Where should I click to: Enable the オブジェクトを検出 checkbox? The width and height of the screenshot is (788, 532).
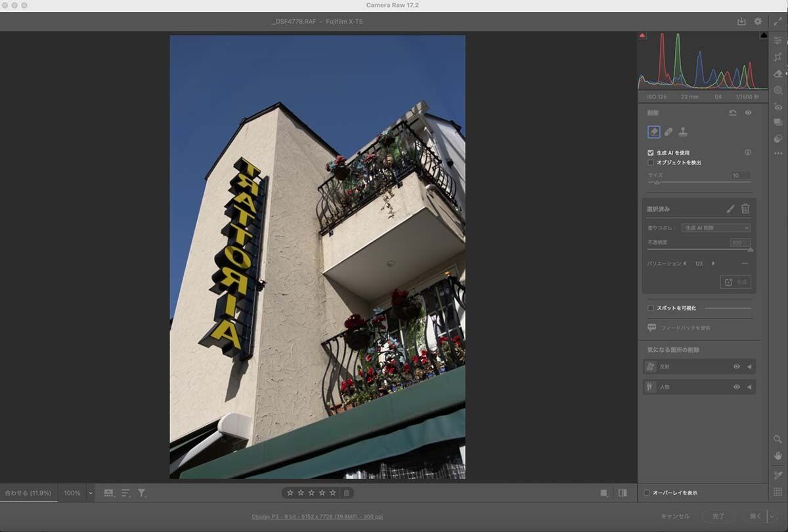[651, 162]
